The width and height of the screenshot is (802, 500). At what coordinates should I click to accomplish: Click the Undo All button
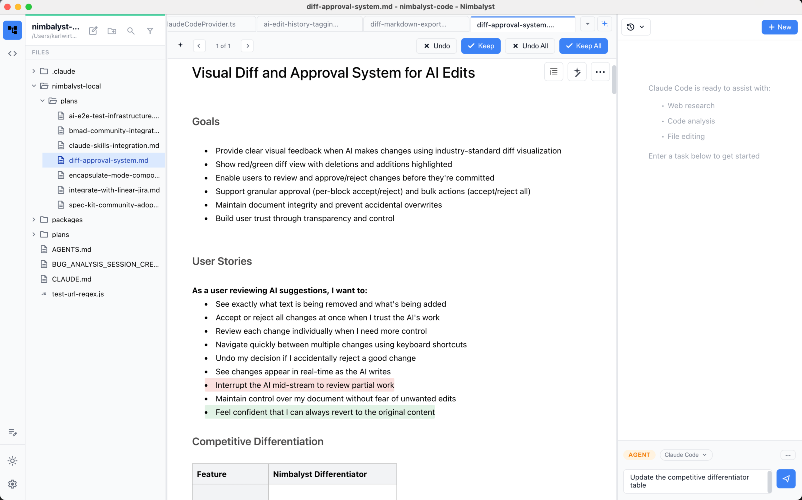click(x=530, y=46)
